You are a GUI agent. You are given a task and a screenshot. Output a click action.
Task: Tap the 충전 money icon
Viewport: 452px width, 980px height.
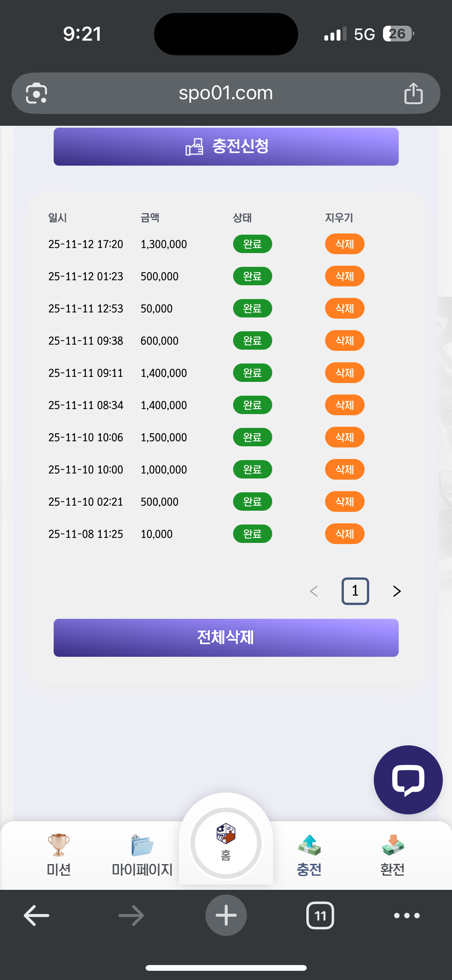pos(309,845)
